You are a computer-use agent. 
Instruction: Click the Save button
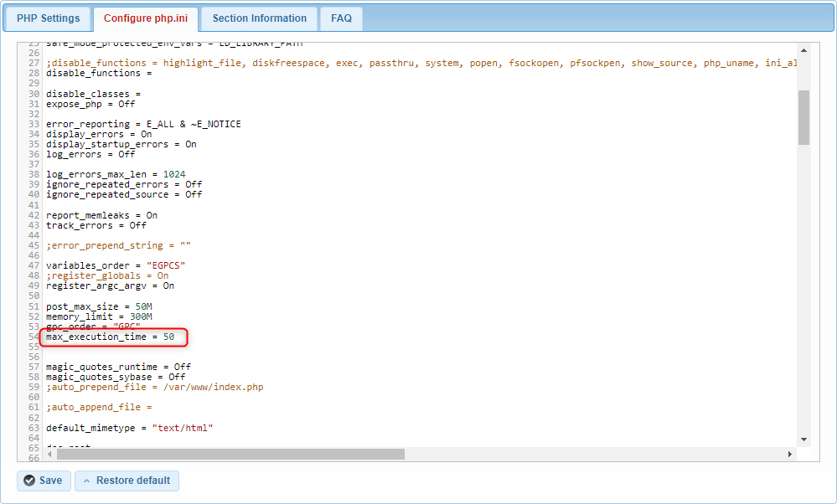pos(43,481)
